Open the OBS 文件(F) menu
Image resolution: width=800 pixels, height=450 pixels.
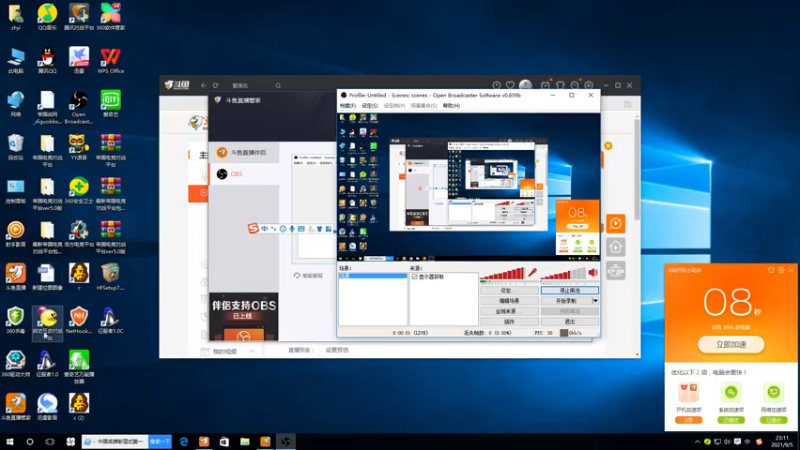pyautogui.click(x=347, y=106)
